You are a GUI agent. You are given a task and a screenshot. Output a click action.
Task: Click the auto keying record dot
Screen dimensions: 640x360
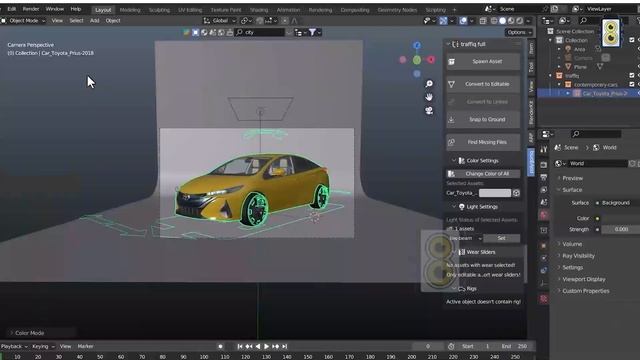click(220, 347)
